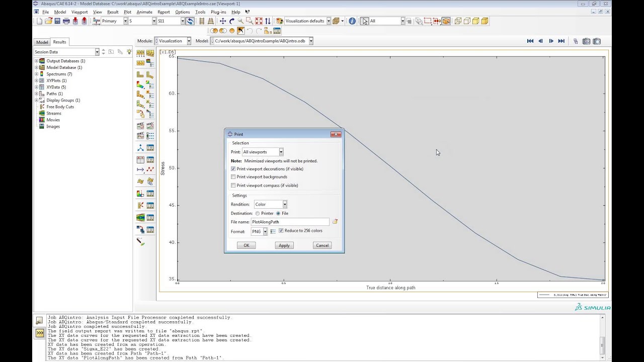Toggle Reduce to 256 colors checkbox
The height and width of the screenshot is (362, 644).
(x=281, y=231)
